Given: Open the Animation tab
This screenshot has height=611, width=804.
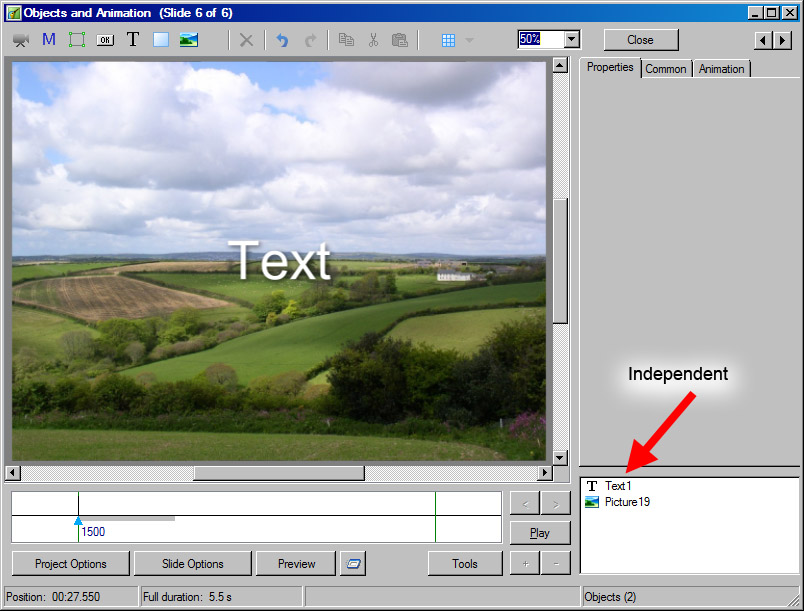Looking at the screenshot, I should click(721, 69).
